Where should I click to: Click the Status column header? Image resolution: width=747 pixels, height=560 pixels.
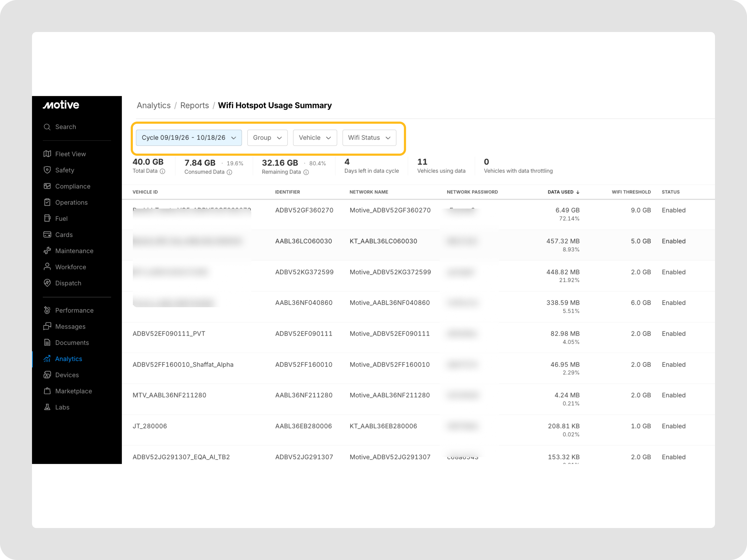[670, 192]
